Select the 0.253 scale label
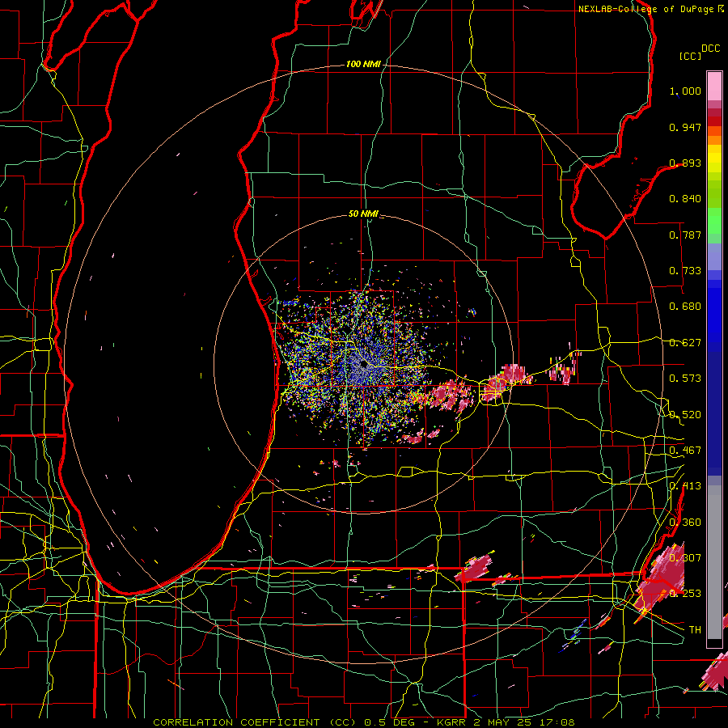This screenshot has height=728, width=728. pos(685,594)
